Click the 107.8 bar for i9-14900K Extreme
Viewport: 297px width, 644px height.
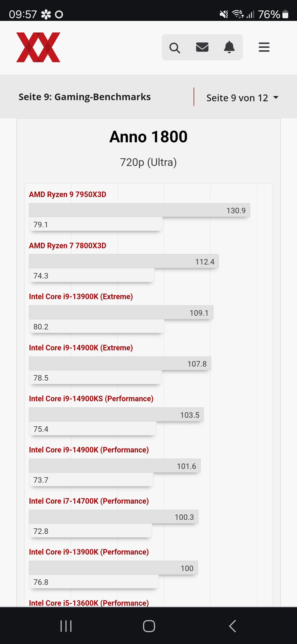coord(120,364)
